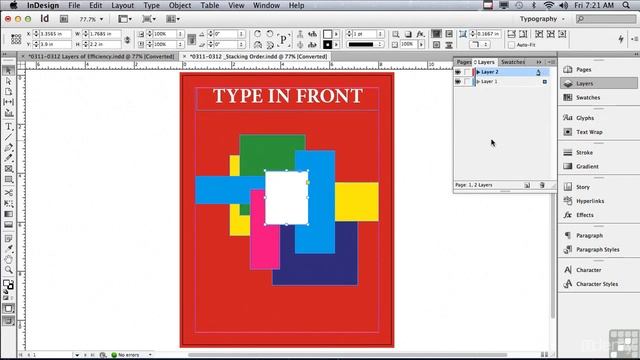The image size is (640, 360).
Task: Select the Scissors tool
Action: 8,193
